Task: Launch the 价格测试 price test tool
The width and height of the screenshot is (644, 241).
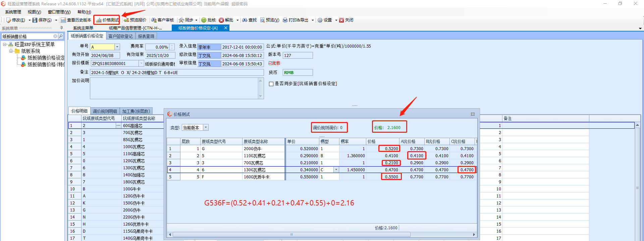Action: (x=107, y=20)
